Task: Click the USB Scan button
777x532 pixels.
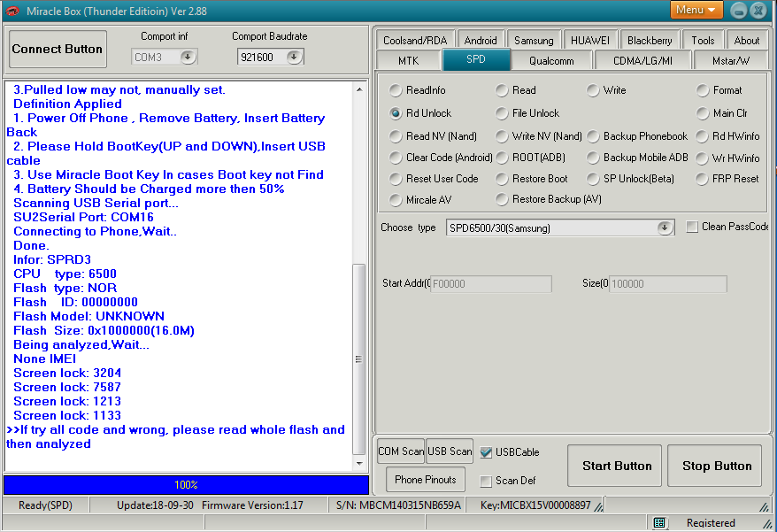Action: [x=450, y=451]
